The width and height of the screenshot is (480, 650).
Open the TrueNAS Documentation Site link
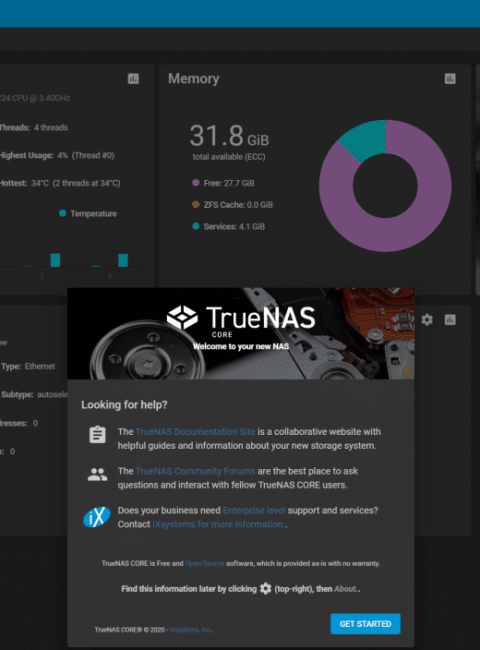tap(195, 432)
